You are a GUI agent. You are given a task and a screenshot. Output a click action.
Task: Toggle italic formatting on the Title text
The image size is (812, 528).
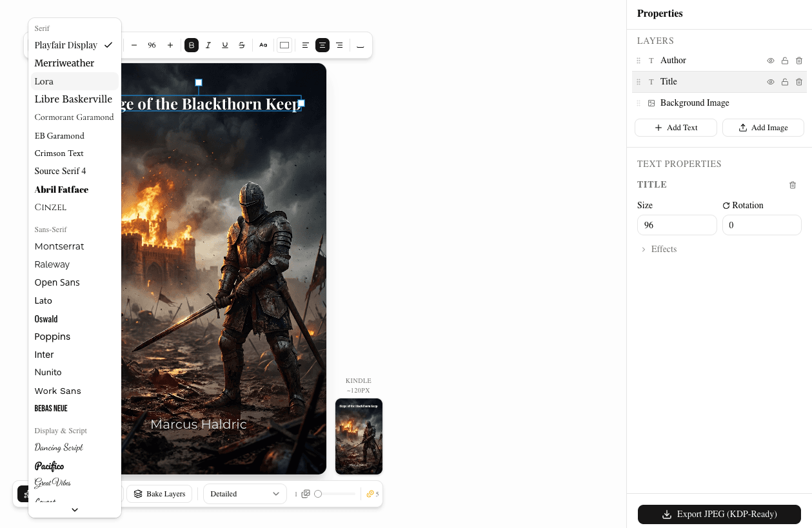tap(208, 45)
